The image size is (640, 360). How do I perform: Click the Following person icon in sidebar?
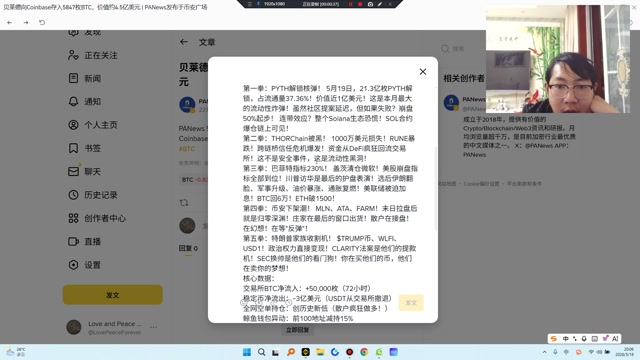click(73, 55)
